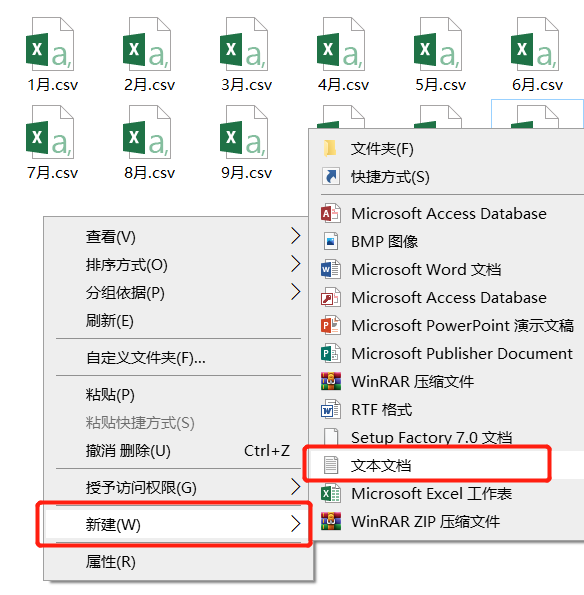
Task: Click the 授予访问权限(G) menu label
Action: point(141,488)
